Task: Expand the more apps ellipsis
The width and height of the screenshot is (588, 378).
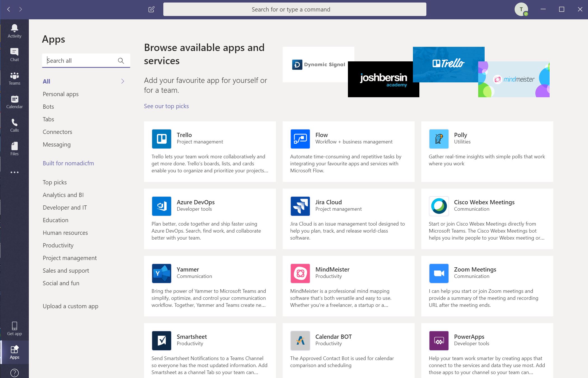Action: (x=14, y=172)
